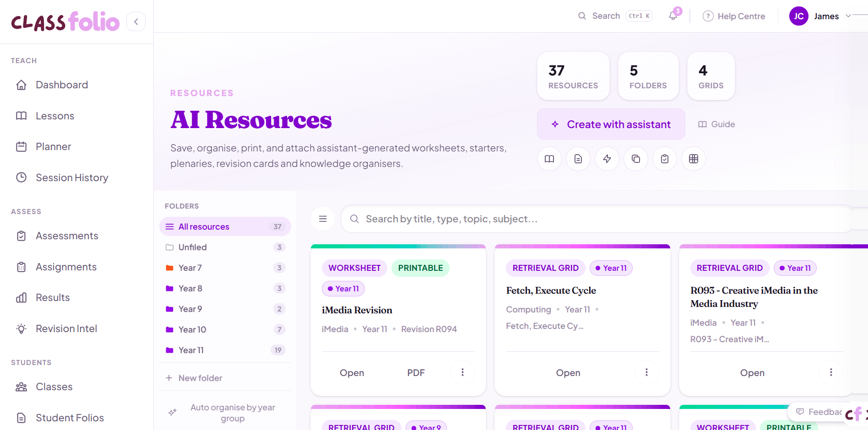
Task: Open more options for R093 card
Action: pyautogui.click(x=831, y=372)
